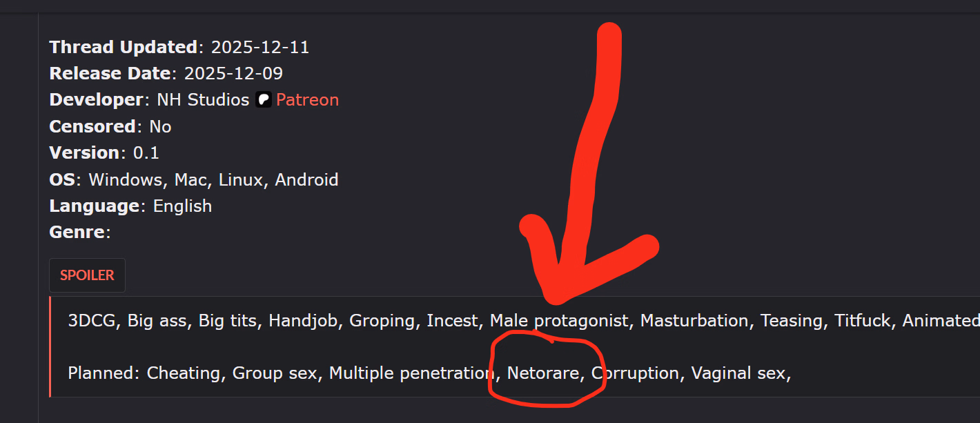Click the Version number 0.1

(x=146, y=153)
